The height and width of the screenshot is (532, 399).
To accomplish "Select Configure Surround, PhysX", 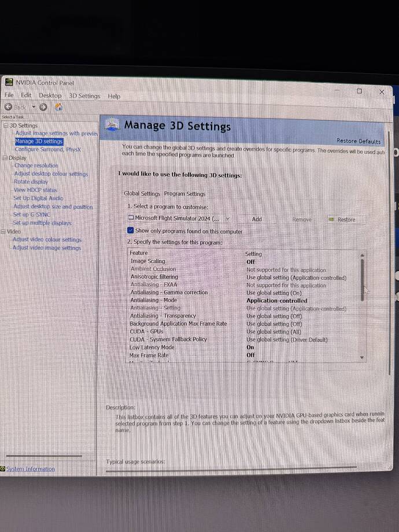I will point(48,149).
